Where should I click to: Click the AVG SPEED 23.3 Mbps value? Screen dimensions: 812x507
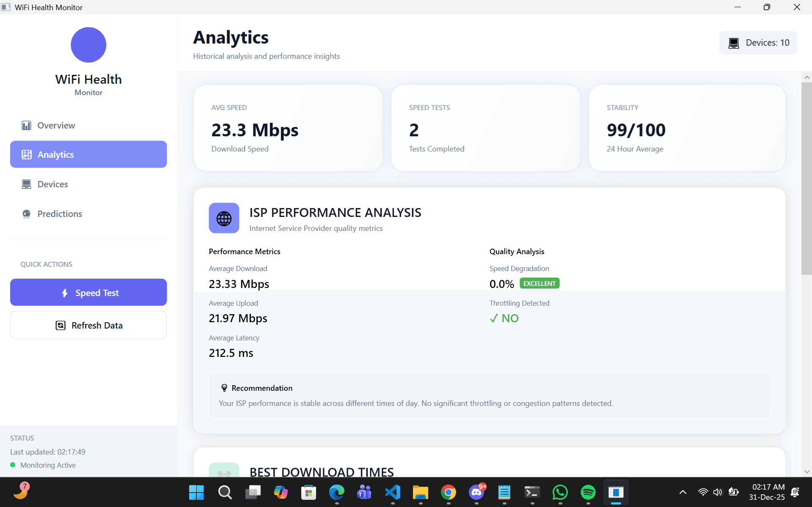click(x=255, y=130)
